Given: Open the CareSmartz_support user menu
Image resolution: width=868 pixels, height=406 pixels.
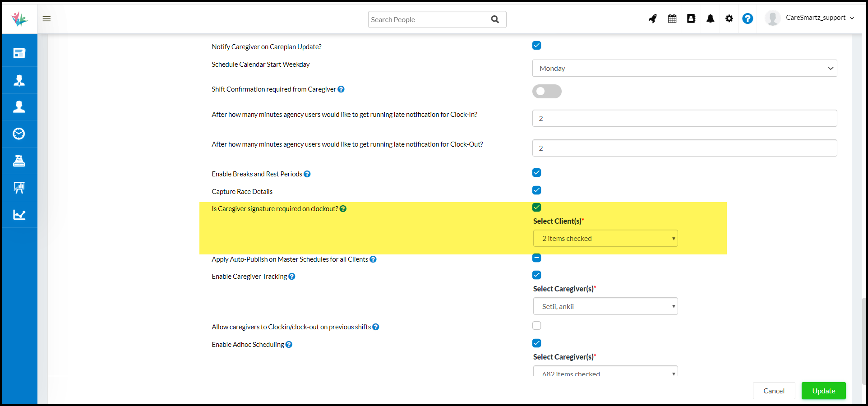Looking at the screenshot, I should coord(819,18).
